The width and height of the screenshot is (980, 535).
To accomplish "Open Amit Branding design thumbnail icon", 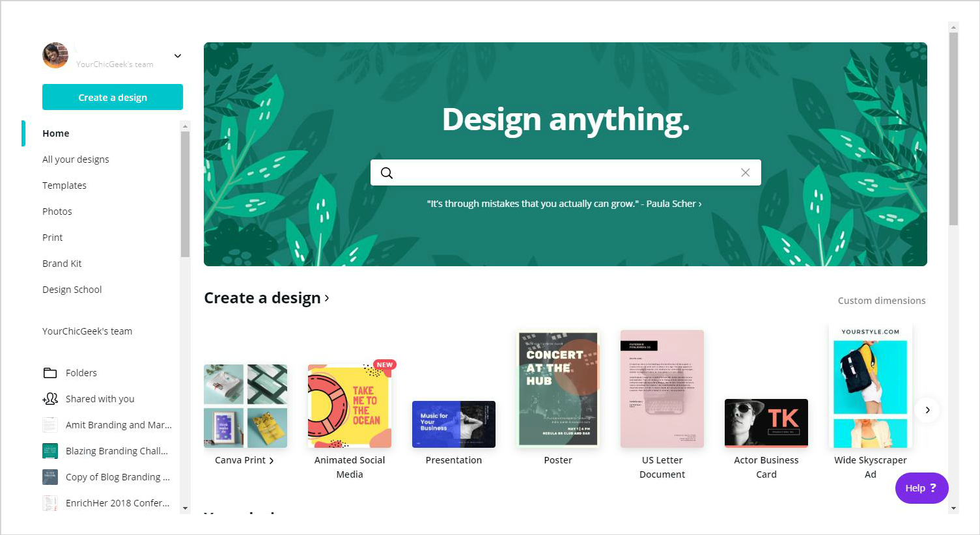I will [50, 425].
